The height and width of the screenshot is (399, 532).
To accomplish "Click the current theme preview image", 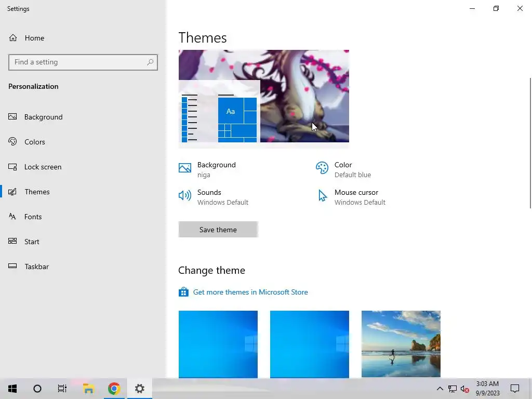I will (263, 96).
